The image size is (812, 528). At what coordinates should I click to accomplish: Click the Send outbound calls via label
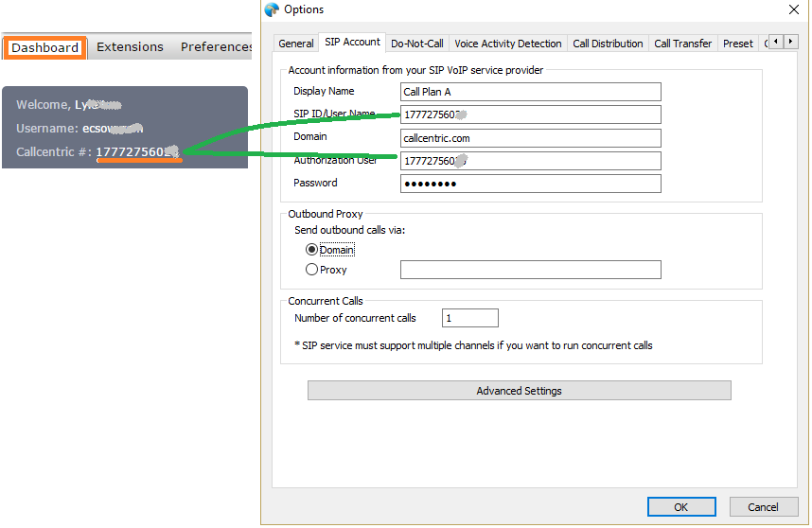coord(349,230)
